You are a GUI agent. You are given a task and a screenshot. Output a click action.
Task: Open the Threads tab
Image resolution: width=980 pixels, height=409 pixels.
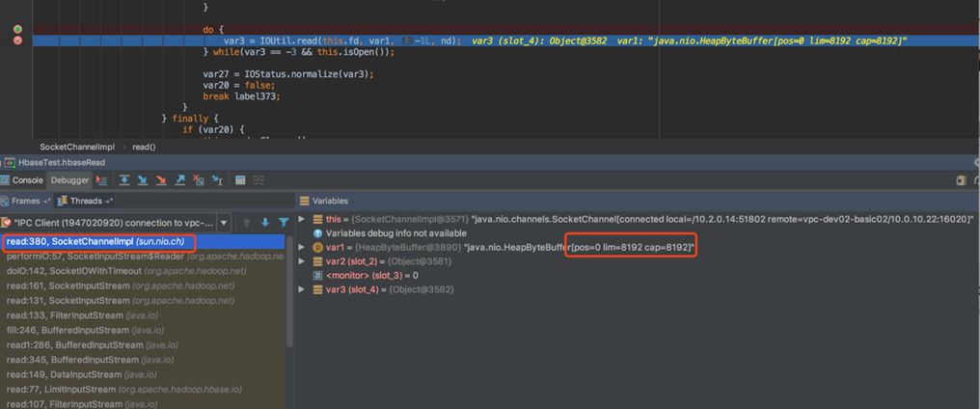click(x=86, y=201)
